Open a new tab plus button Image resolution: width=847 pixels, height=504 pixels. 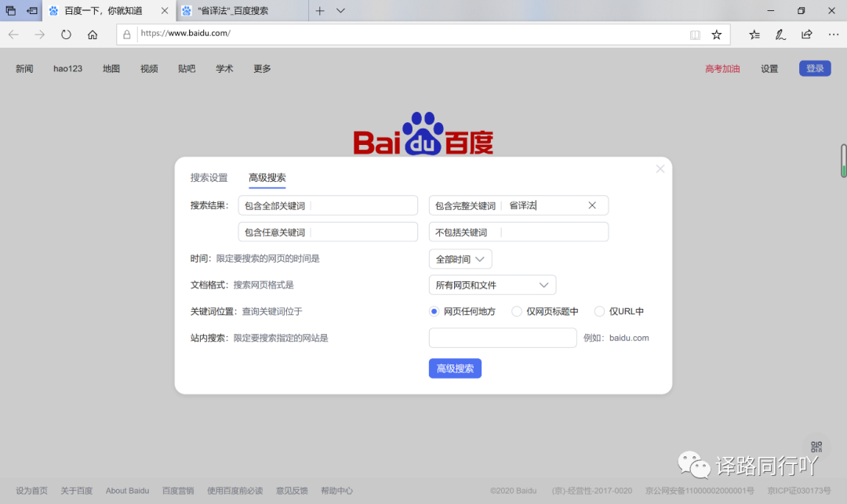(320, 11)
